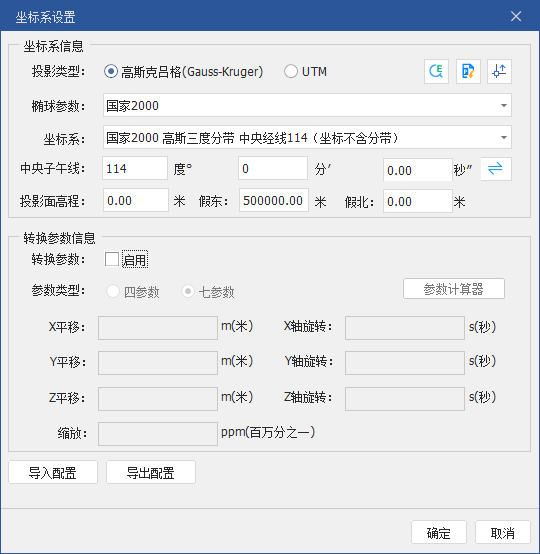The width and height of the screenshot is (540, 554).
Task: Click the 中央子午线 degree field
Action: pyautogui.click(x=135, y=168)
